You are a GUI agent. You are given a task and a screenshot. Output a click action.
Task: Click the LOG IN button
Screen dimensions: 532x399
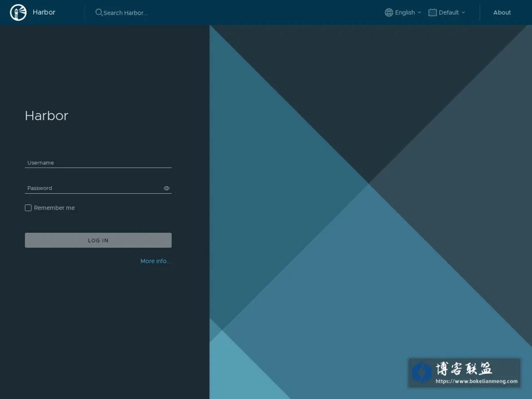click(x=98, y=240)
